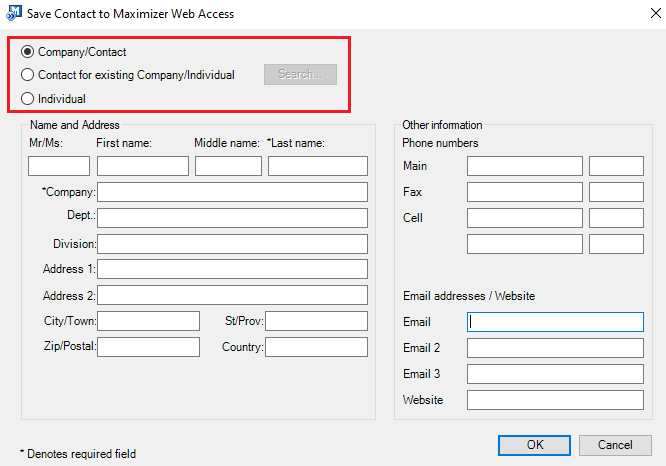The image size is (666, 466).
Task: Click the Fax extension box
Action: click(x=616, y=192)
